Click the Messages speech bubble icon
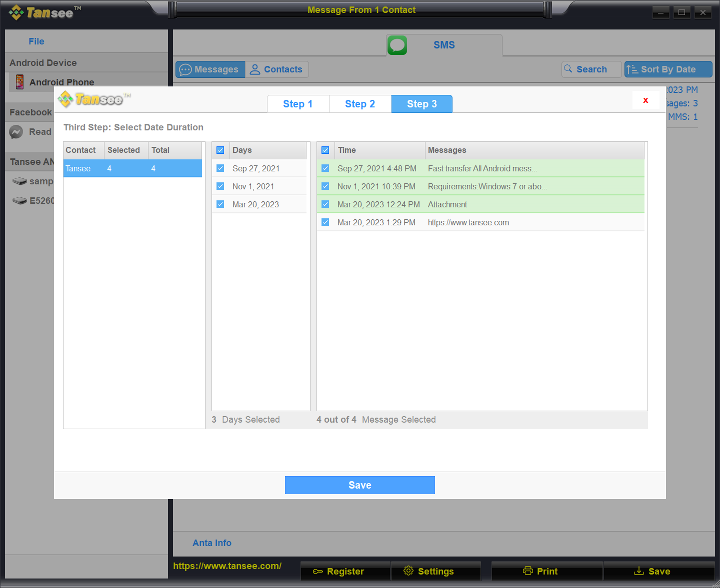 (x=185, y=69)
